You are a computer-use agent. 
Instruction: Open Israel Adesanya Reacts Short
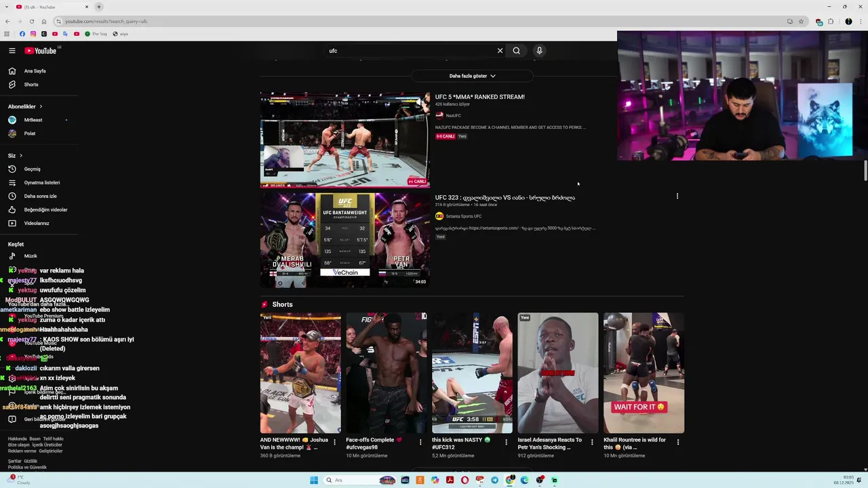[558, 373]
